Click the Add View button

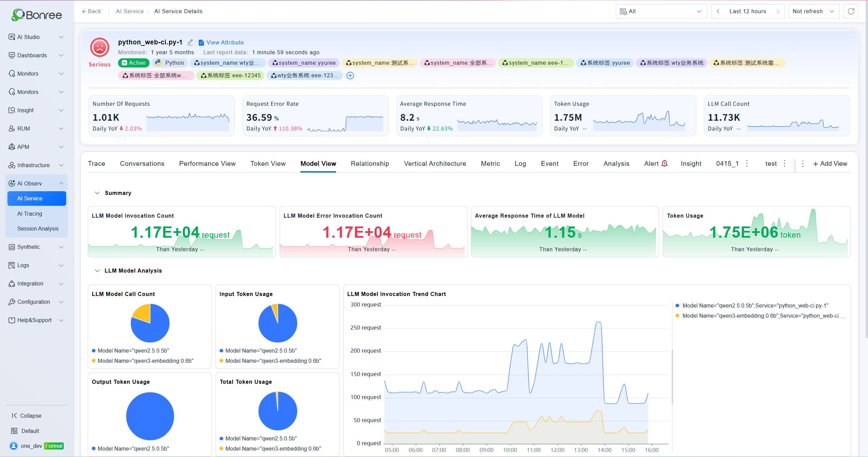point(830,163)
